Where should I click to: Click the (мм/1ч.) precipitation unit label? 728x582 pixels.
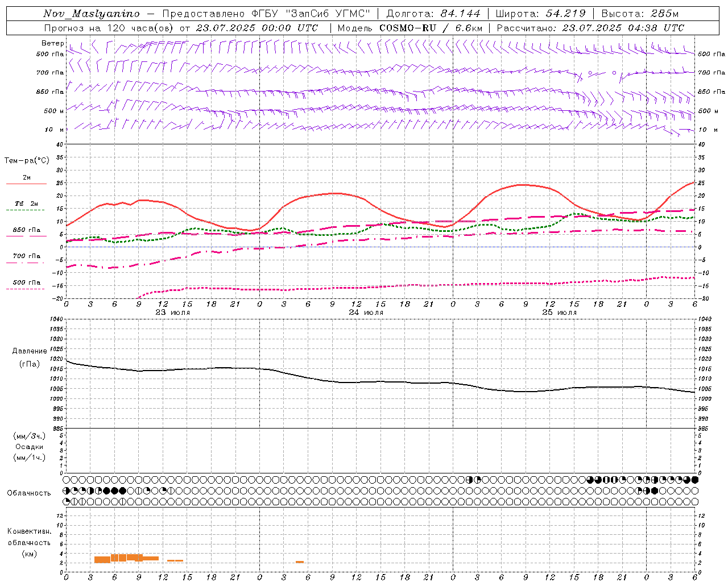(29, 458)
